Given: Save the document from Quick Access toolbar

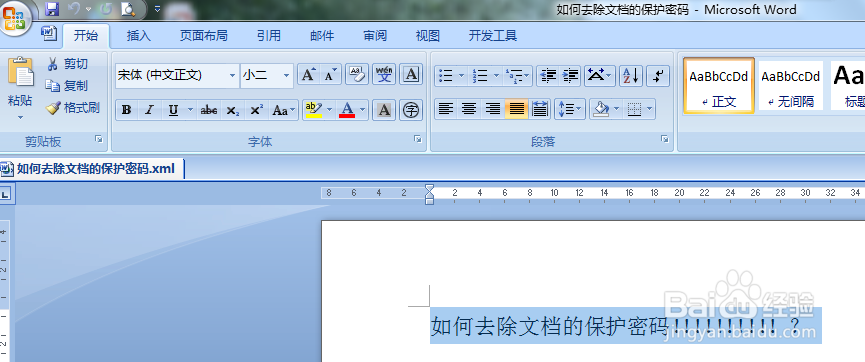Looking at the screenshot, I should click(52, 8).
